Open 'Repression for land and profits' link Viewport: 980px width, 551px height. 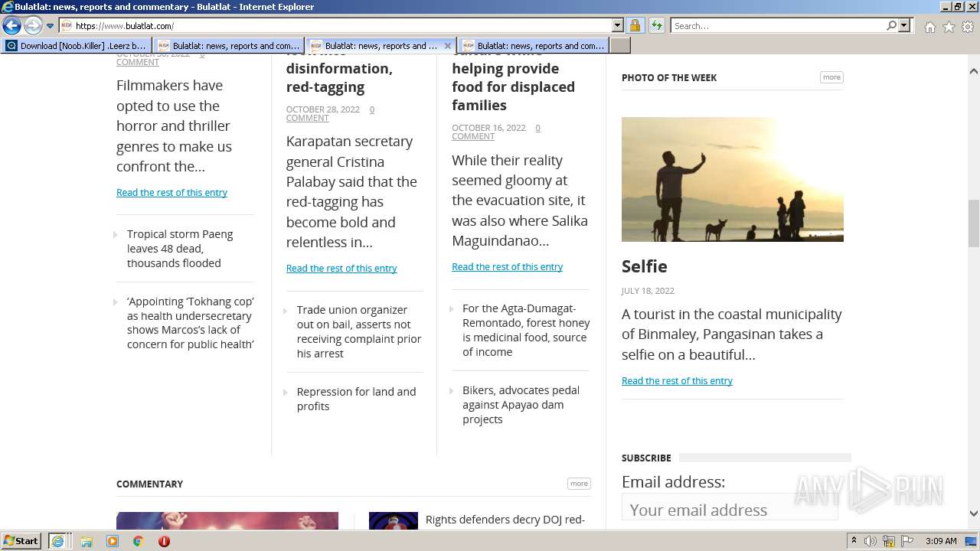[x=356, y=399]
